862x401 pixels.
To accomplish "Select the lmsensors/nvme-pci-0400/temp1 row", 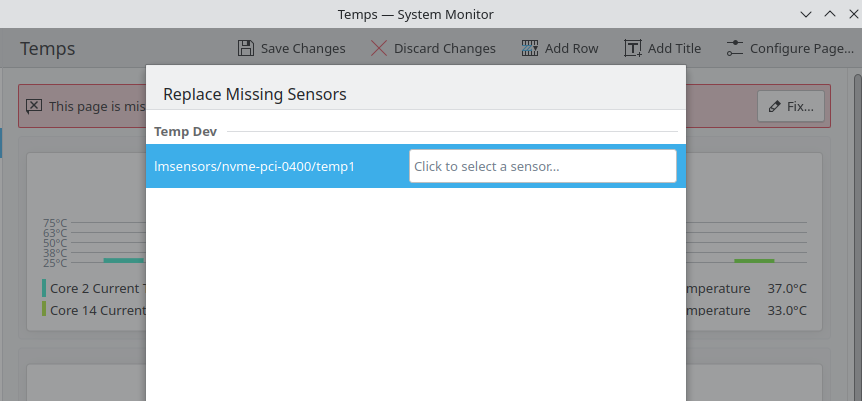I will coord(255,166).
